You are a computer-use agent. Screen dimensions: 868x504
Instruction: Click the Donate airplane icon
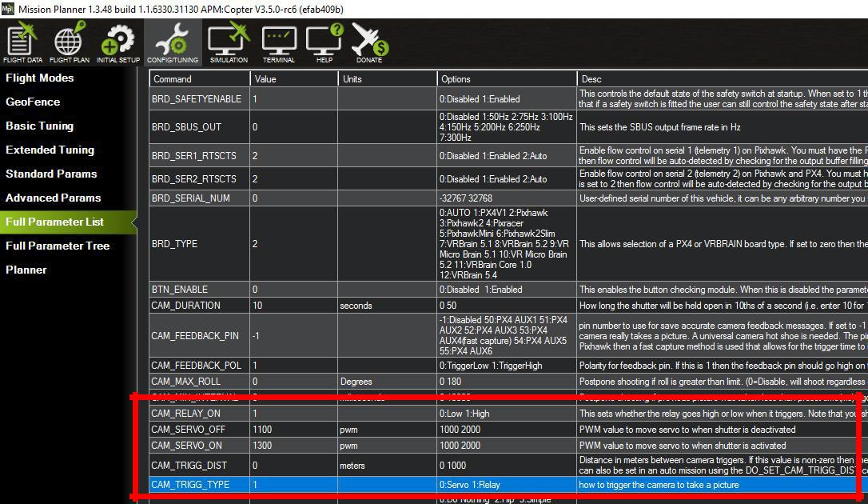[x=368, y=42]
